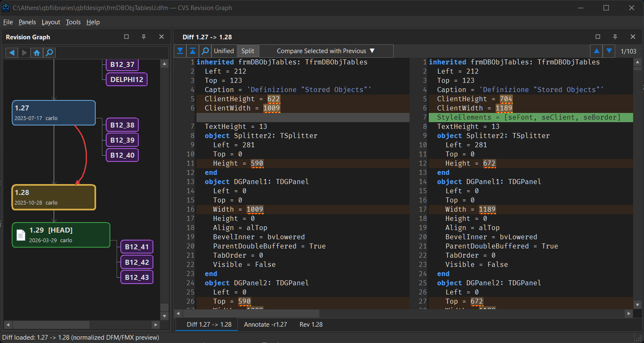644x343 pixels.
Task: Select revision 1.27 node in graph
Action: coord(54,113)
